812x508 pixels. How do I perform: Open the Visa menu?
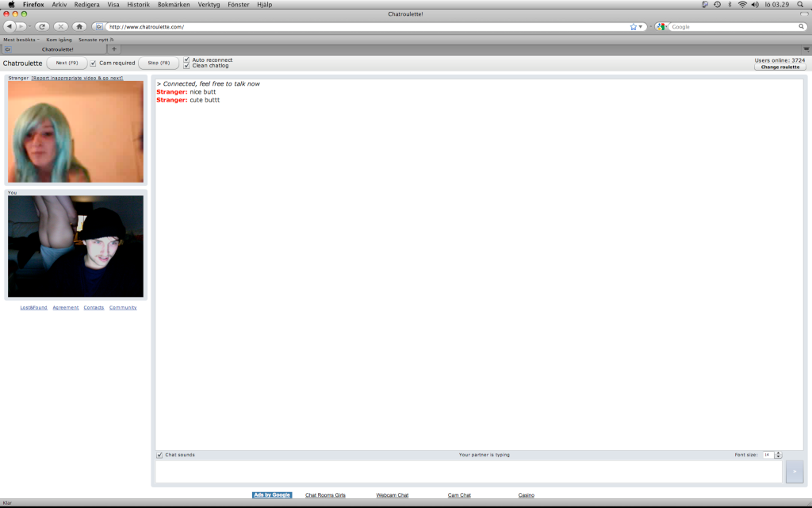pos(113,4)
